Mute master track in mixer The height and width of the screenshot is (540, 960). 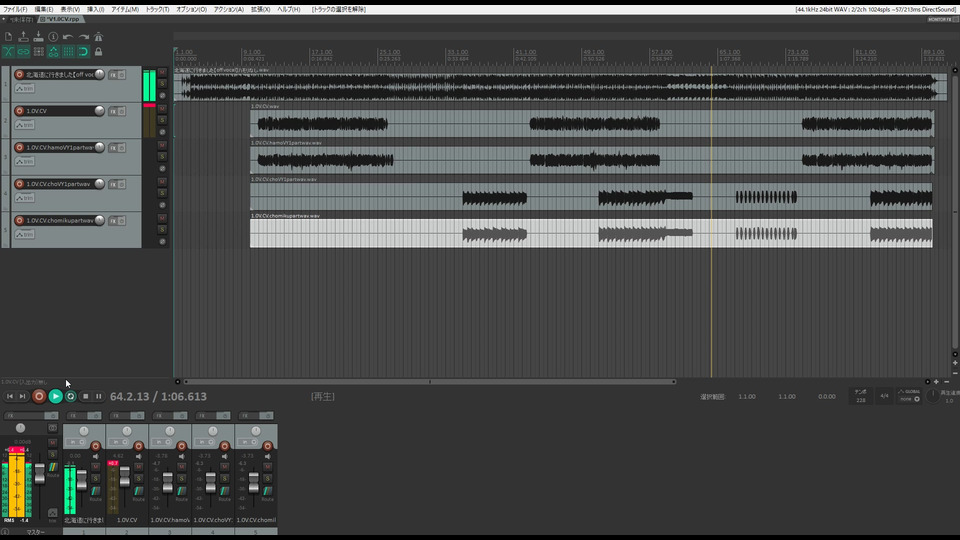[52, 443]
